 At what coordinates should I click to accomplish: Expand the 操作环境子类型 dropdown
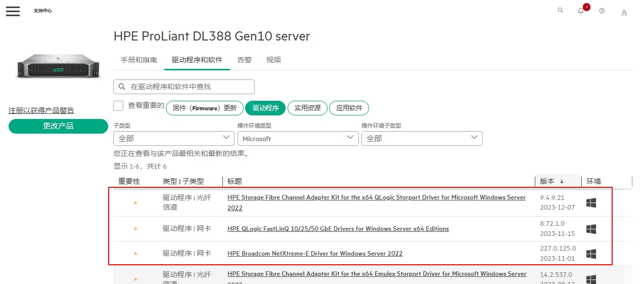(422, 138)
